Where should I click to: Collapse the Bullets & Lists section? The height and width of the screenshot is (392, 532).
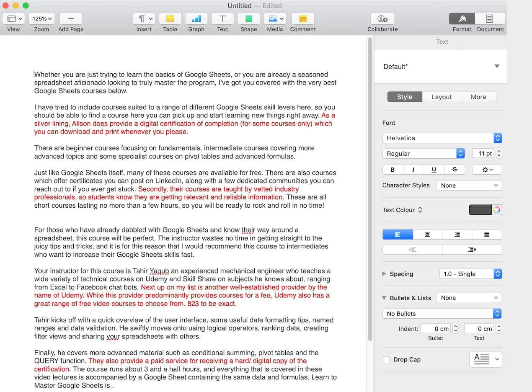tap(384, 298)
